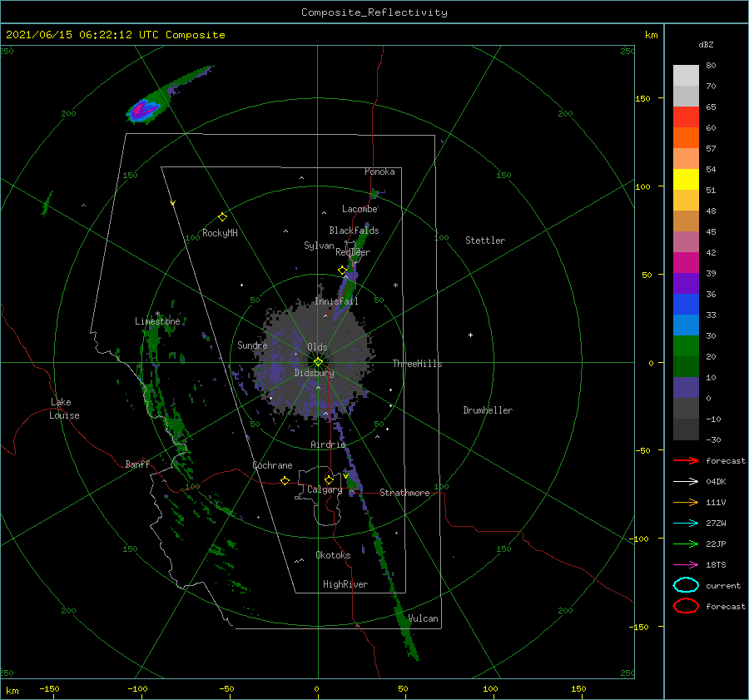Click the red forecast arrow in legend
Viewport: 749px width, 700px height.
[x=686, y=460]
